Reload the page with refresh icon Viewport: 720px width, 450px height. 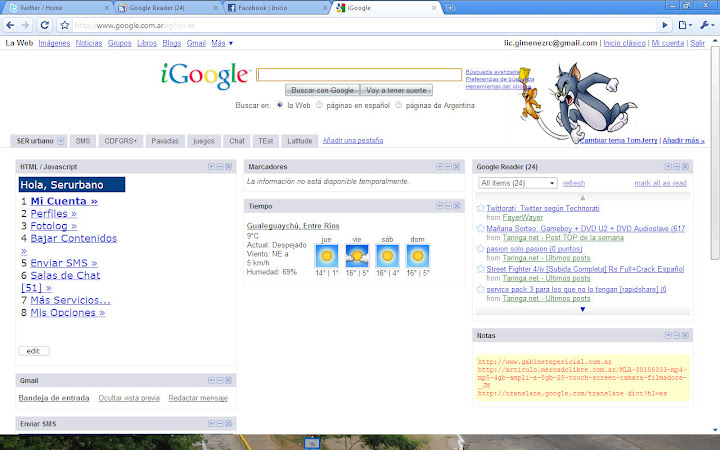point(45,25)
